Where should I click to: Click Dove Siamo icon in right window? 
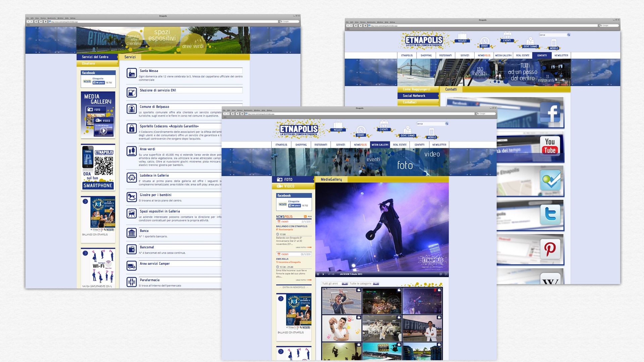click(x=530, y=43)
